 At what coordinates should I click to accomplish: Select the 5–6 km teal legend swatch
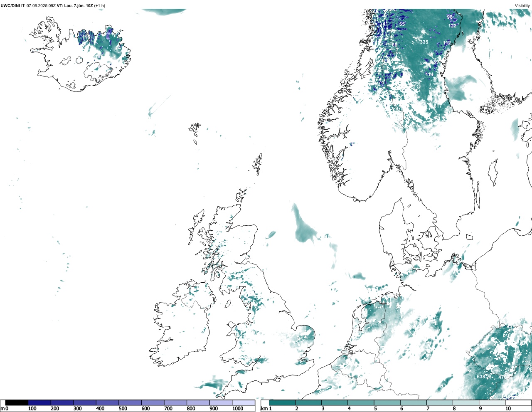[x=387, y=402]
